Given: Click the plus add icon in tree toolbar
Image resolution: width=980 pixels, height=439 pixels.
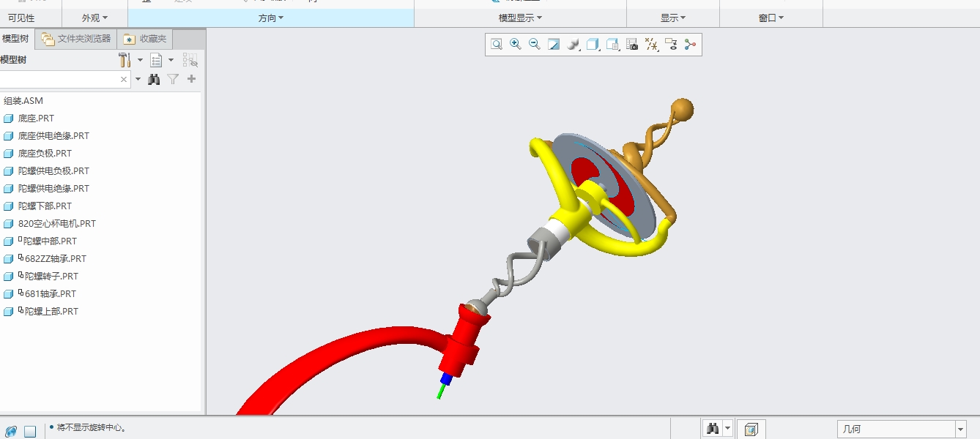Looking at the screenshot, I should click(x=192, y=79).
